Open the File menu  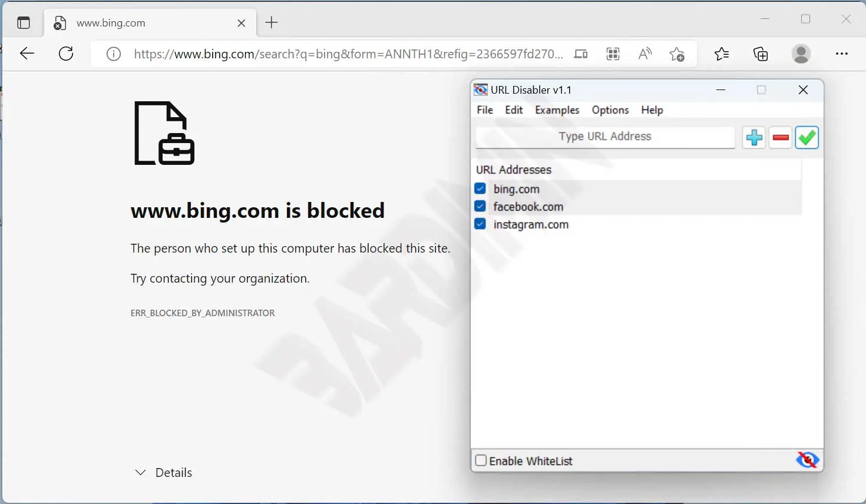point(485,110)
